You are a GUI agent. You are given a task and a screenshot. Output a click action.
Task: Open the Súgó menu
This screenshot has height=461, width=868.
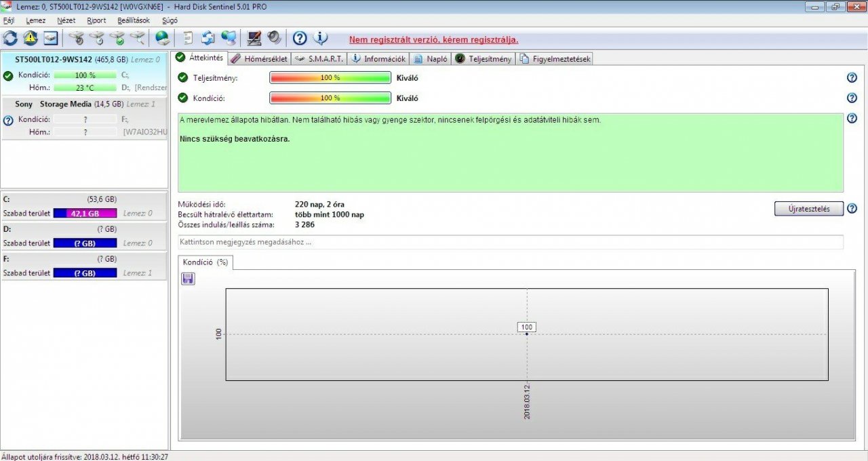click(169, 20)
